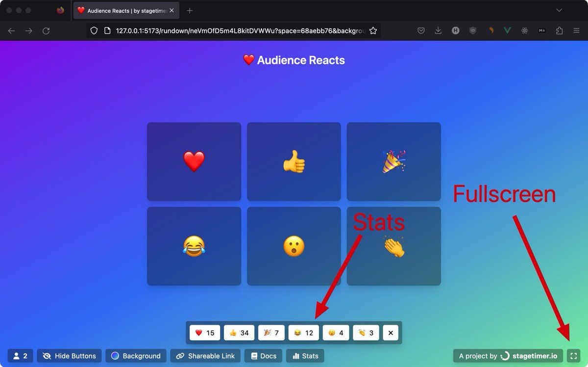Enter fullscreen mode with corner icon
The image size is (588, 367).
click(x=573, y=356)
